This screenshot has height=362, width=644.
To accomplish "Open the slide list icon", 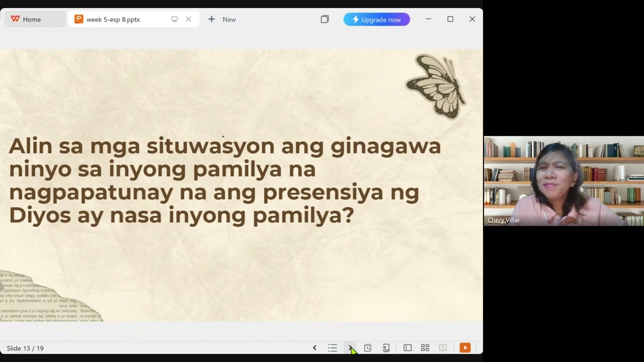I will click(x=333, y=348).
